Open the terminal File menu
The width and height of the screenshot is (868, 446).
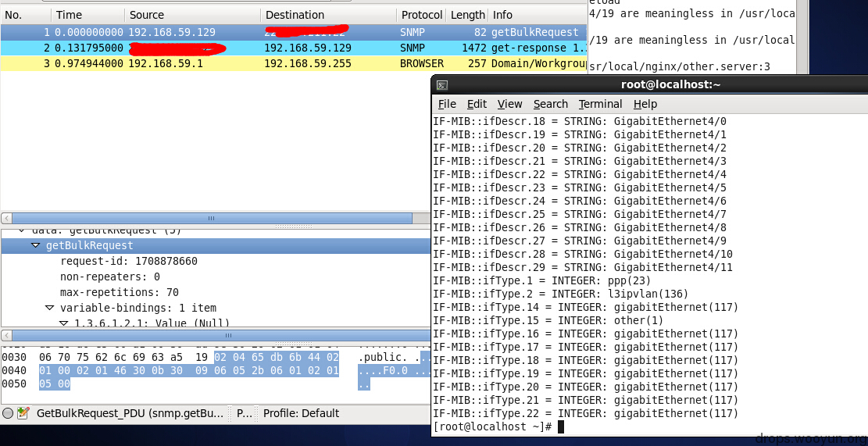pos(447,104)
